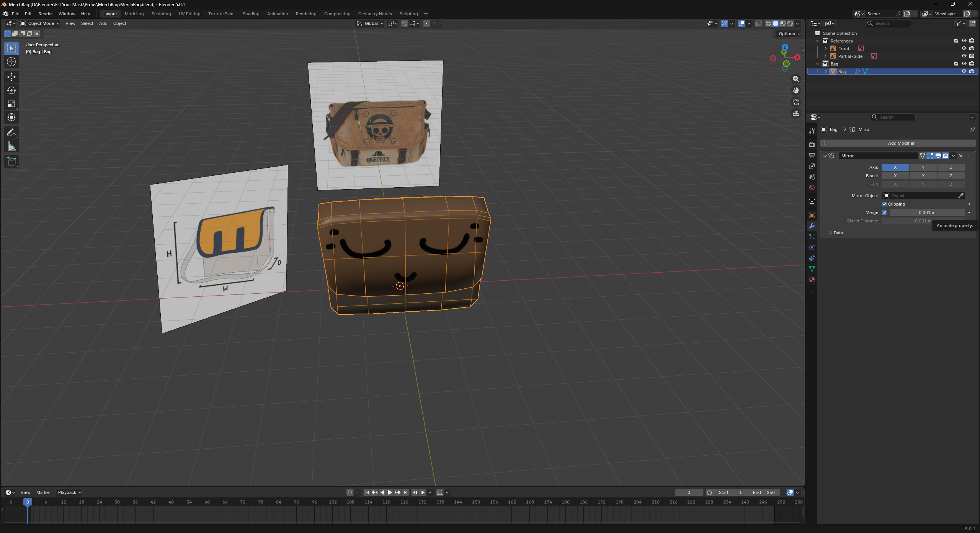Open the Object properties tab

click(x=812, y=215)
